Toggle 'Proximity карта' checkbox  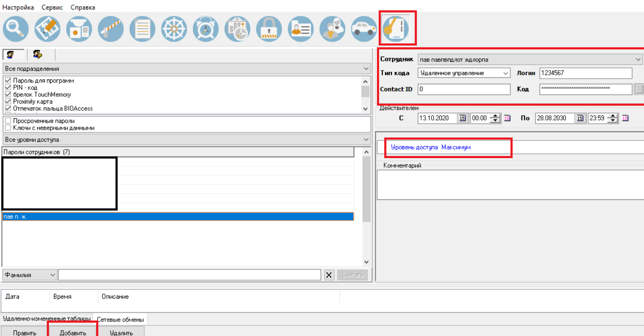[8, 101]
